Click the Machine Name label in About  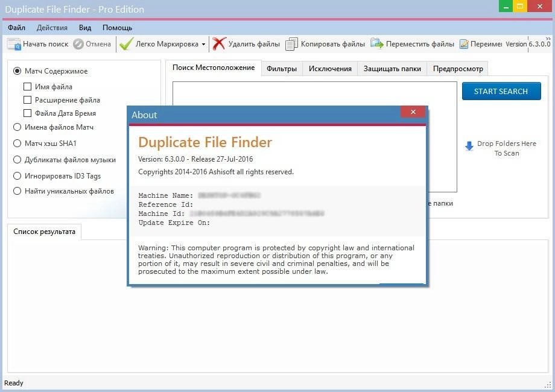pyautogui.click(x=166, y=195)
